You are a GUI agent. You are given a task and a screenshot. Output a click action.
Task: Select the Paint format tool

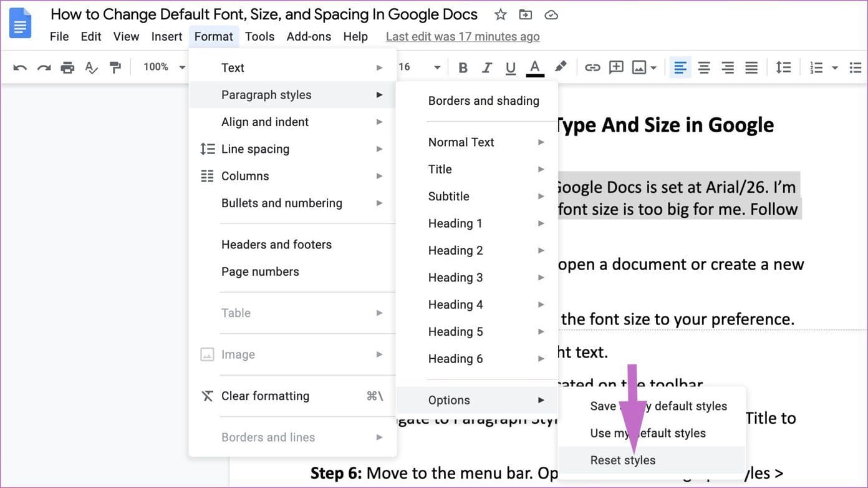click(115, 67)
